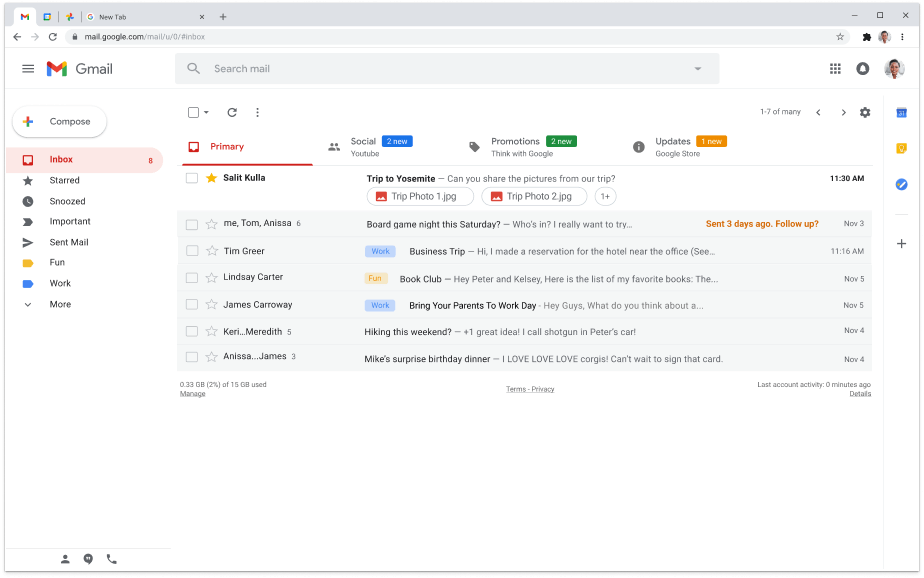Open Google Tasks in side panel

[901, 185]
